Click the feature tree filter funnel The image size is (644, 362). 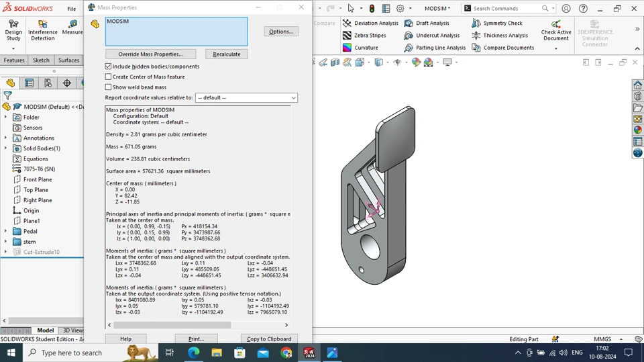coord(7,96)
